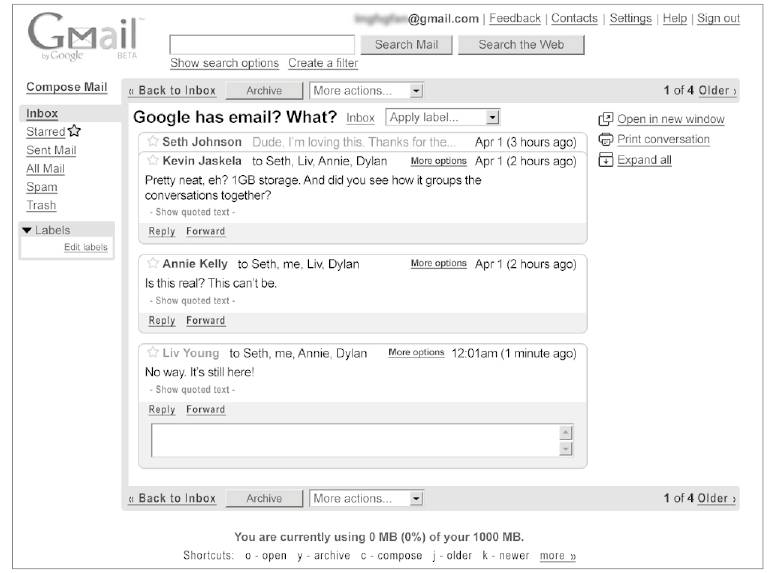Star the Annie Kelly message
Viewport: 771px width, 573px height.
coord(153,264)
